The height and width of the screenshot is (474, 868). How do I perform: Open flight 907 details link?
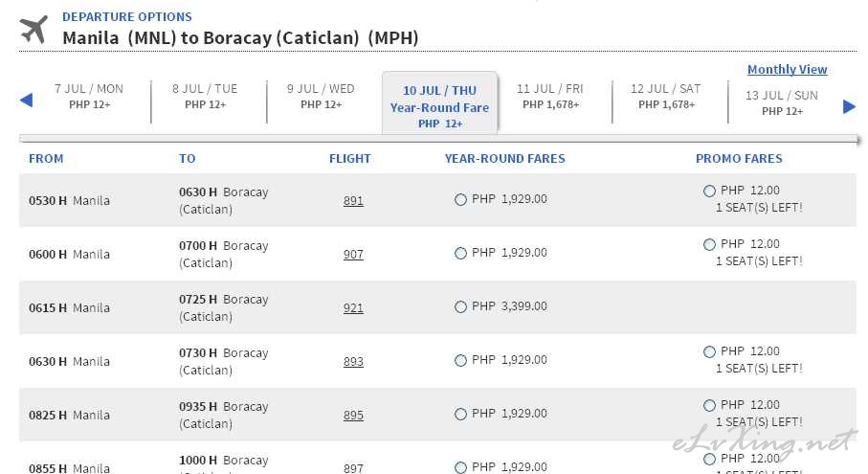353,254
